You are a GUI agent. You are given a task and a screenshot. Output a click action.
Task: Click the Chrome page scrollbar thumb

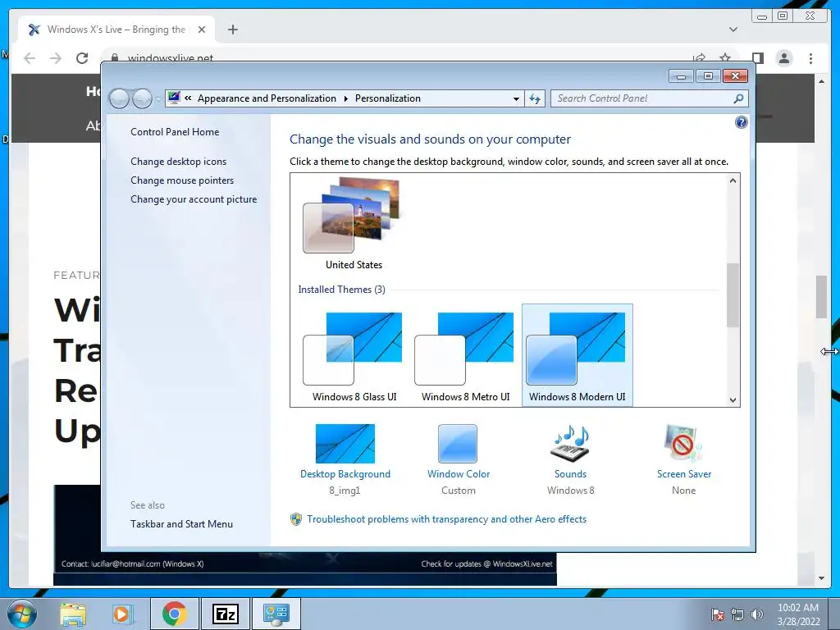tap(820, 296)
